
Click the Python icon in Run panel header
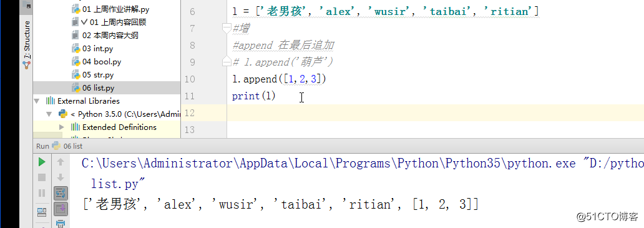[x=56, y=146]
